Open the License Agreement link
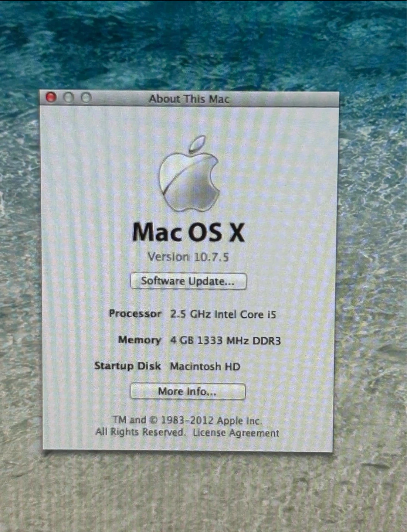 (236, 433)
